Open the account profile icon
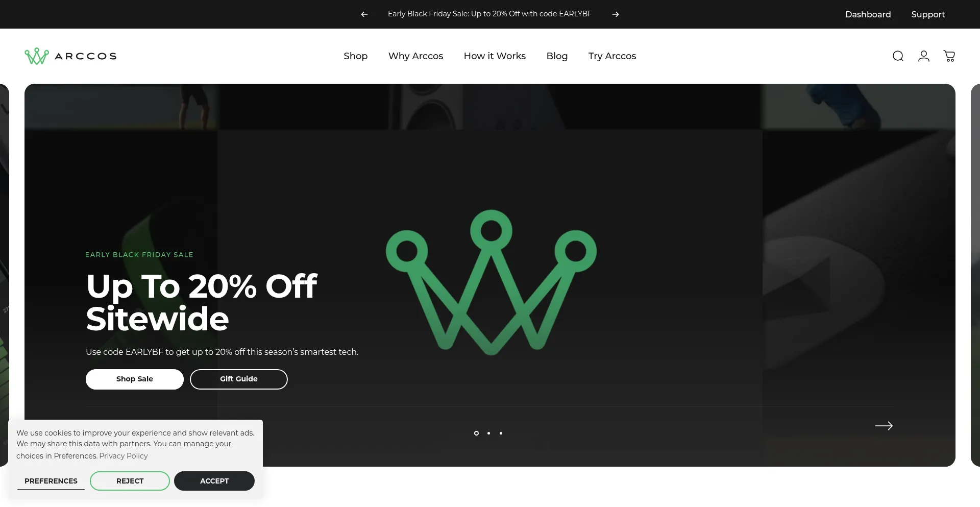This screenshot has width=980, height=507. tap(923, 56)
